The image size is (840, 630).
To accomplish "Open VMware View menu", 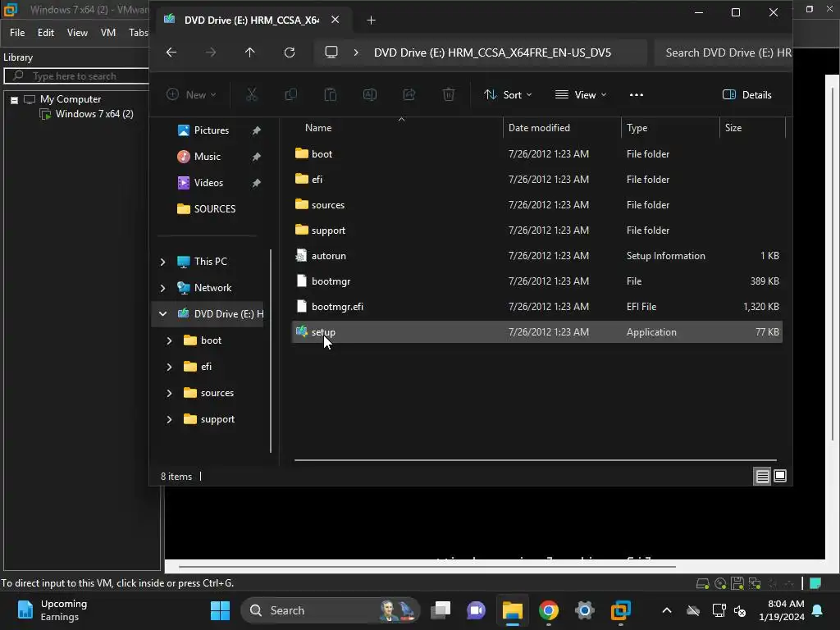I will coord(77,33).
